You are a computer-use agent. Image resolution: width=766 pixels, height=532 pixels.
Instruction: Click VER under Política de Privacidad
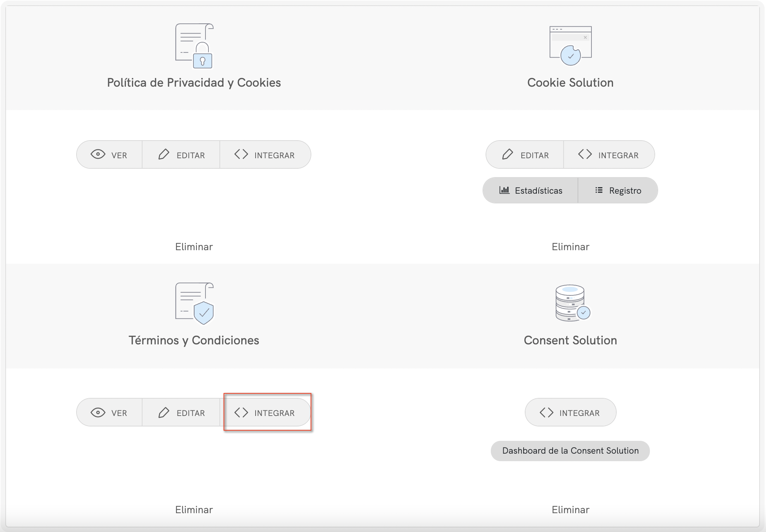[x=109, y=155]
